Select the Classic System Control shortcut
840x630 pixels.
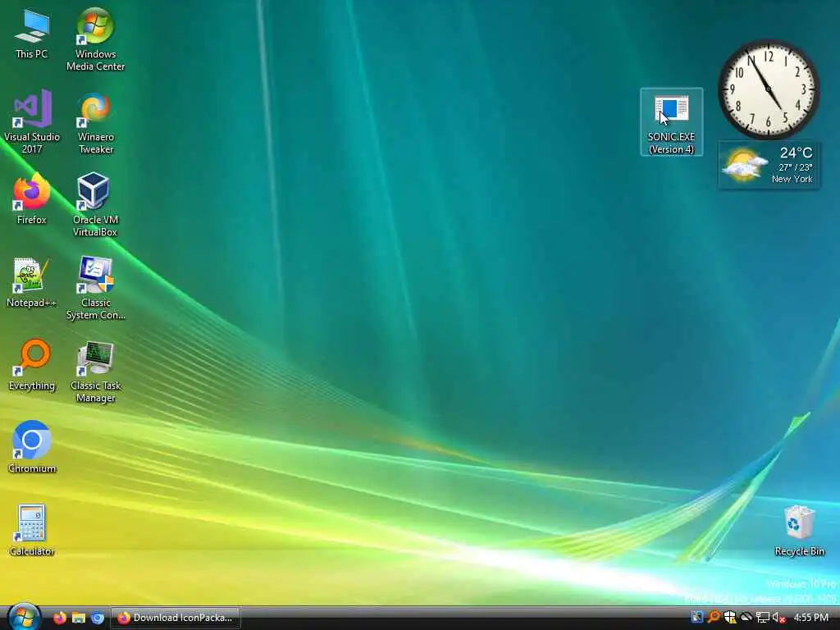click(x=95, y=288)
